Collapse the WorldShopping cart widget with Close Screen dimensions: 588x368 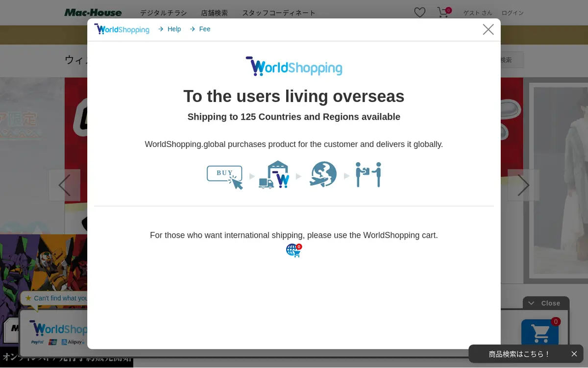pos(546,303)
